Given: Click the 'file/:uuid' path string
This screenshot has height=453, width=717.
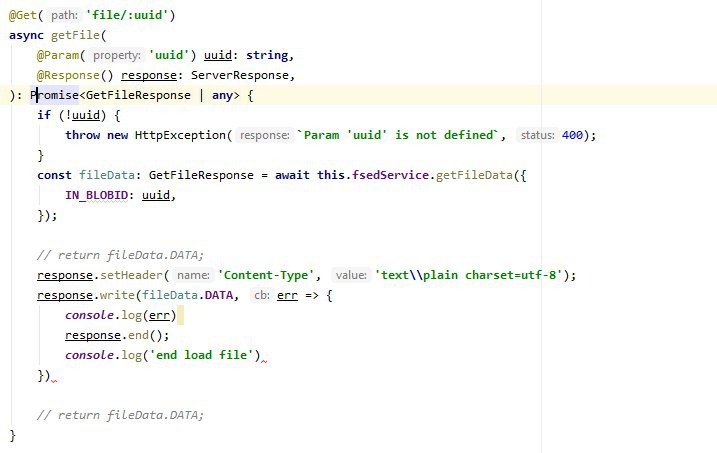Looking at the screenshot, I should (127, 15).
